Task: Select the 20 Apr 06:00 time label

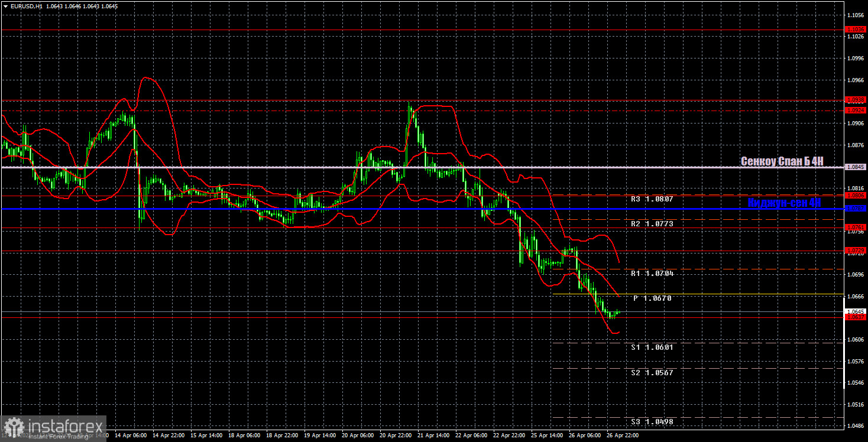Action: [359, 435]
